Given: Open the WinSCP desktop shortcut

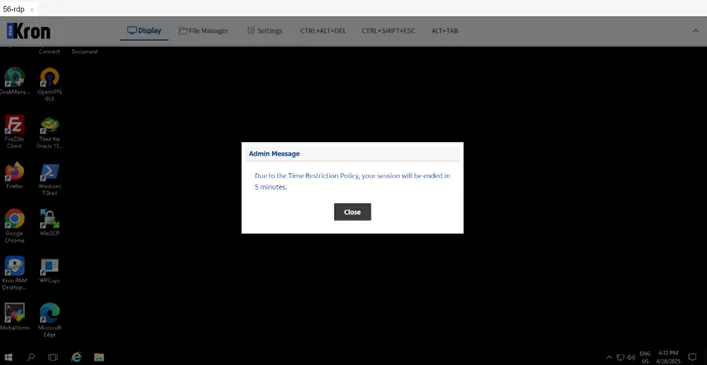Looking at the screenshot, I should (x=50, y=222).
